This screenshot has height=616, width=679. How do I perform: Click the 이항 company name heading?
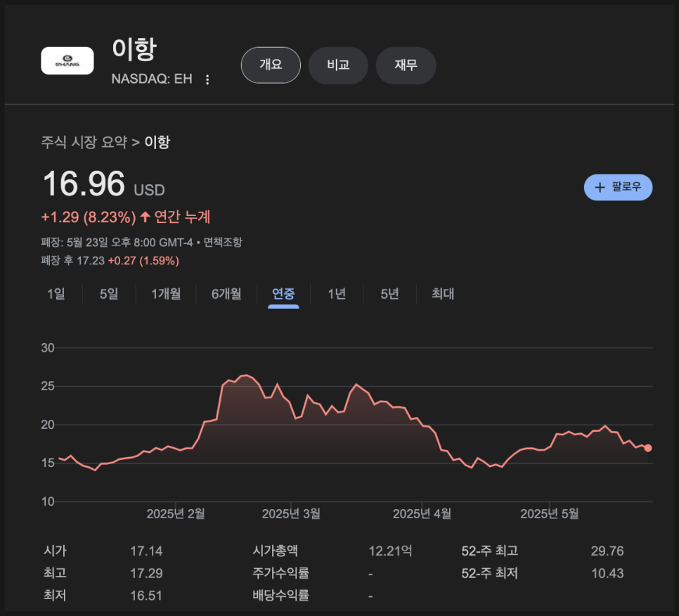point(134,49)
